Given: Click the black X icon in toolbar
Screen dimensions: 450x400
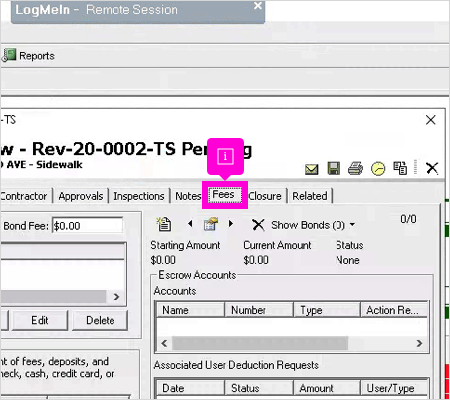Looking at the screenshot, I should click(x=432, y=168).
